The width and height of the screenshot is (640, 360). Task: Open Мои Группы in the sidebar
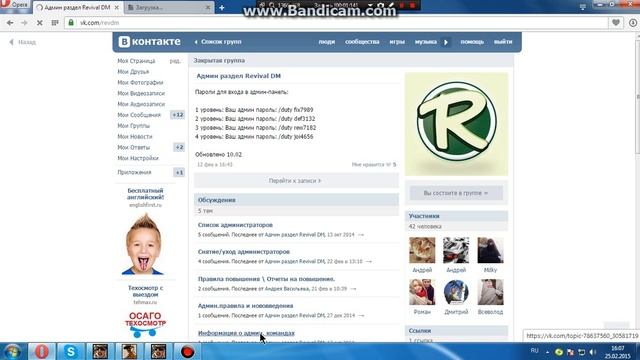point(133,126)
